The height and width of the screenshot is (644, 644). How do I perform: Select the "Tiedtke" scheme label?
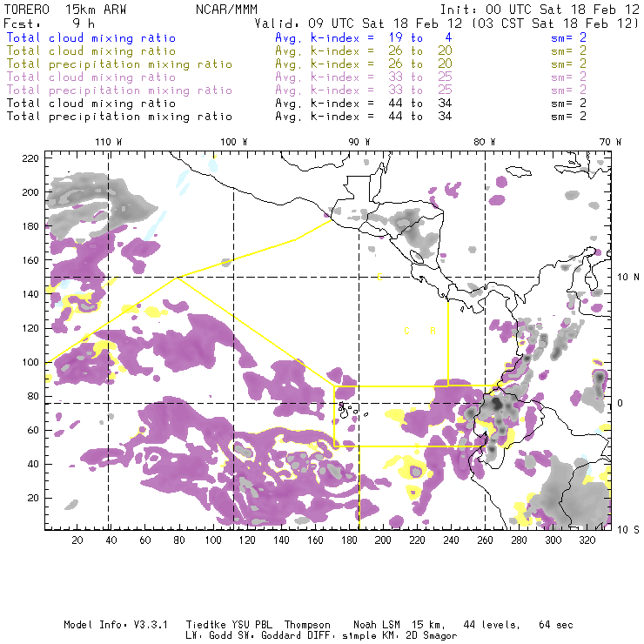[206, 625]
